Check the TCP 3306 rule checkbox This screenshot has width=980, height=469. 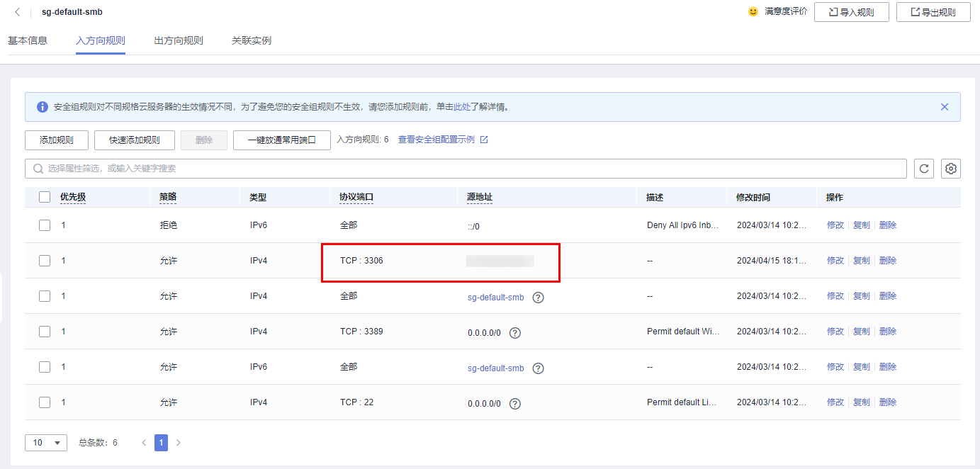tap(45, 261)
